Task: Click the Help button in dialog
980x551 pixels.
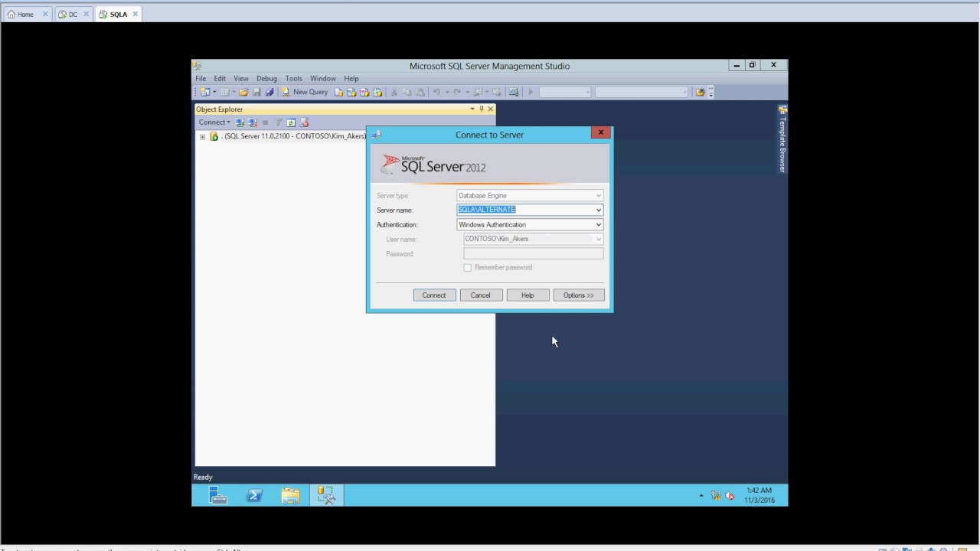Action: (x=528, y=295)
